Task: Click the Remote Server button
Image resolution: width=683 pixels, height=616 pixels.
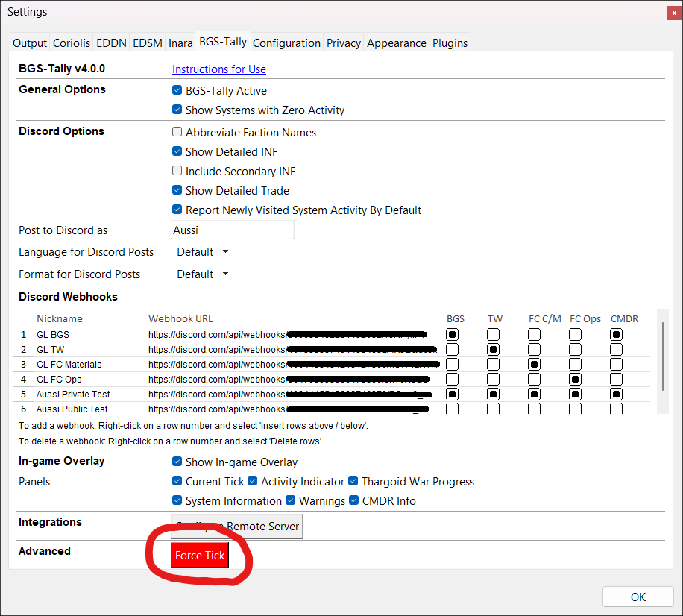Action: pos(237,527)
